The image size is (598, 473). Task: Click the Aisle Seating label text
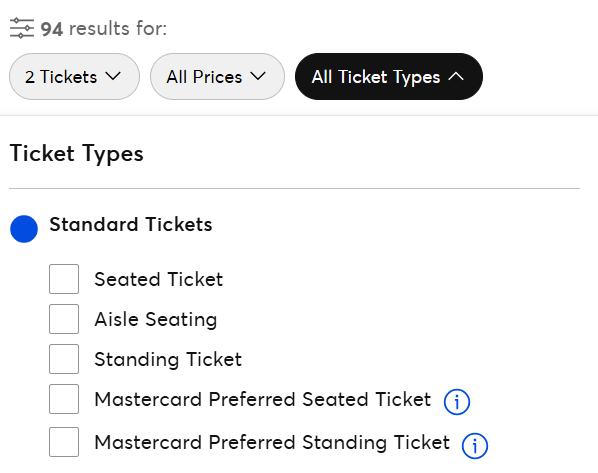point(156,319)
